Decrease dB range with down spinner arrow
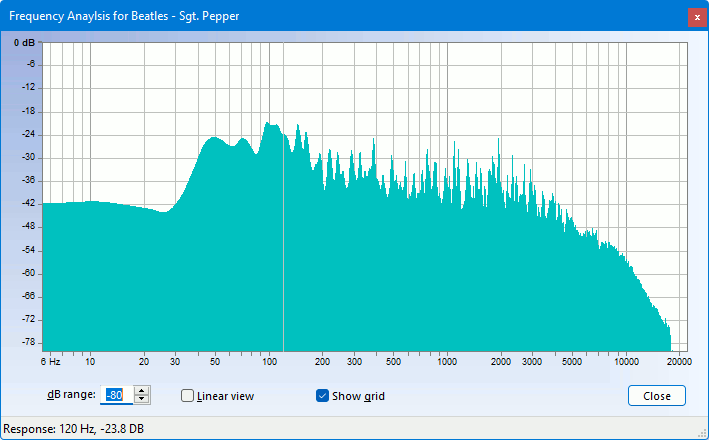The image size is (709, 440). [x=142, y=400]
